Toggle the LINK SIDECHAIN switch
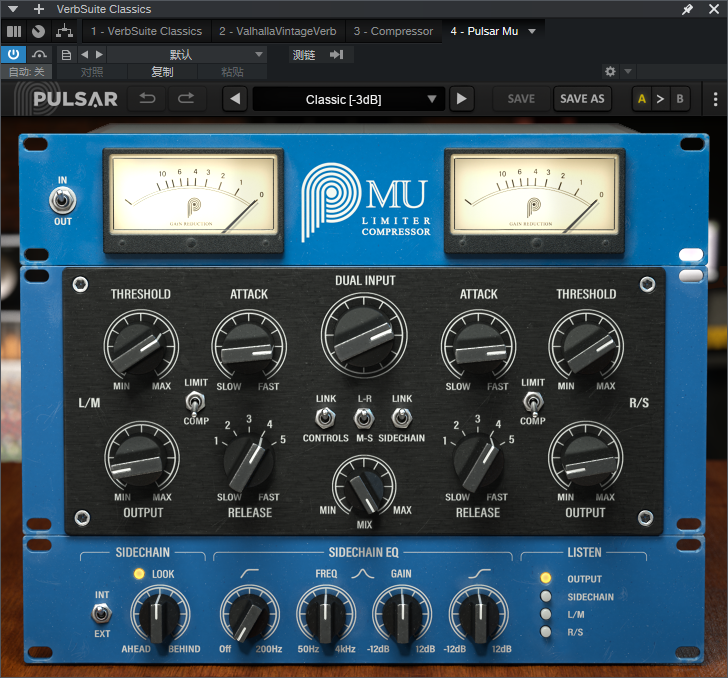Viewport: 728px width, 678px height. [402, 418]
